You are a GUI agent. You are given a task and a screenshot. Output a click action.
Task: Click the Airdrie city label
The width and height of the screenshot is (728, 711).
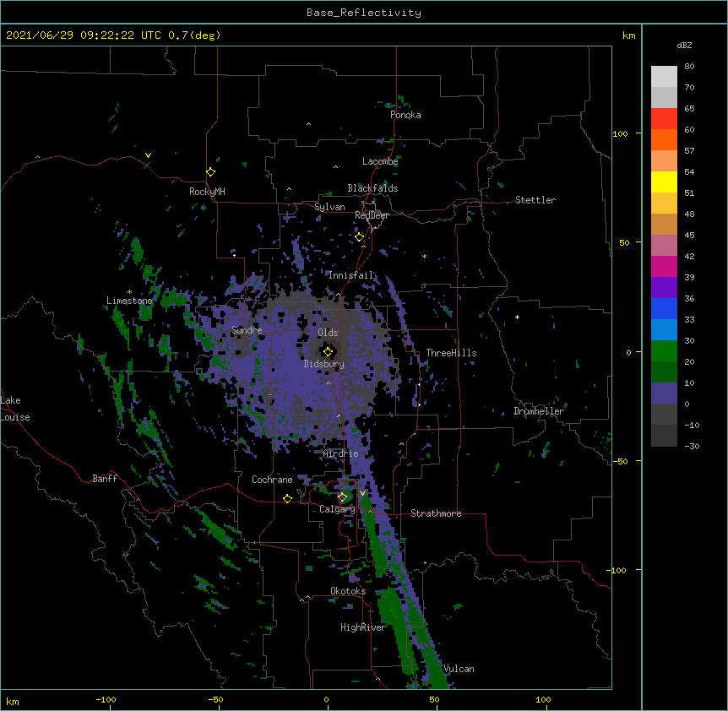[340, 453]
